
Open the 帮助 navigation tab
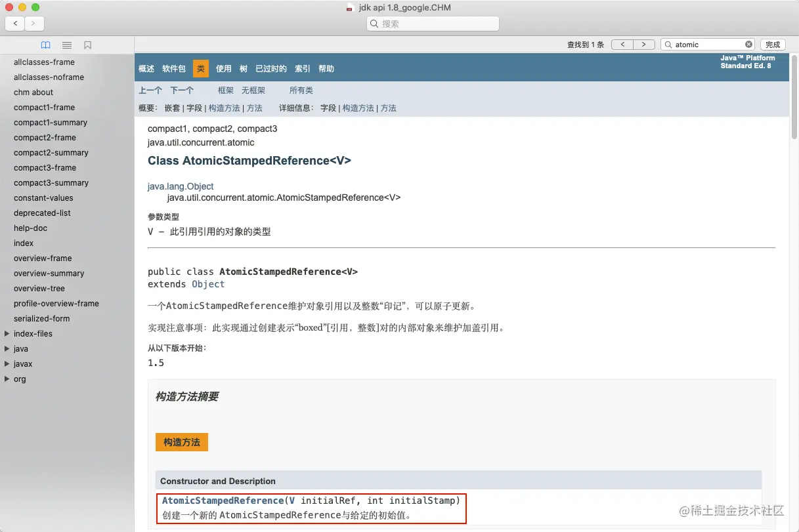(326, 69)
